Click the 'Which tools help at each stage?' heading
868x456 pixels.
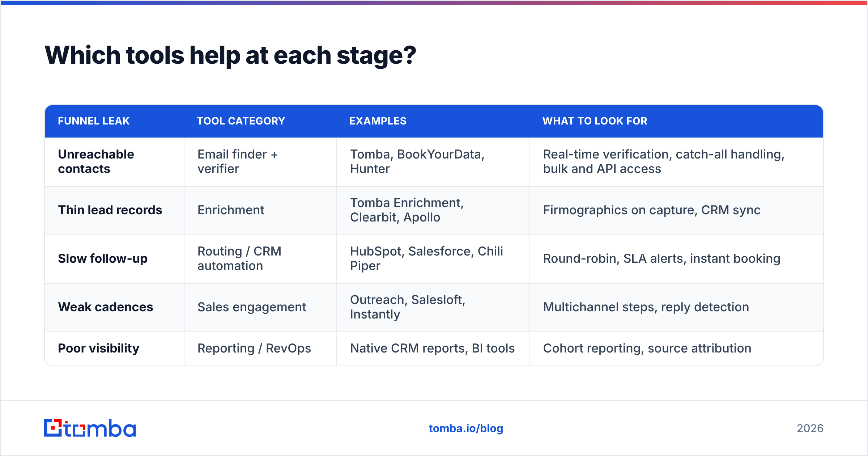pos(230,55)
